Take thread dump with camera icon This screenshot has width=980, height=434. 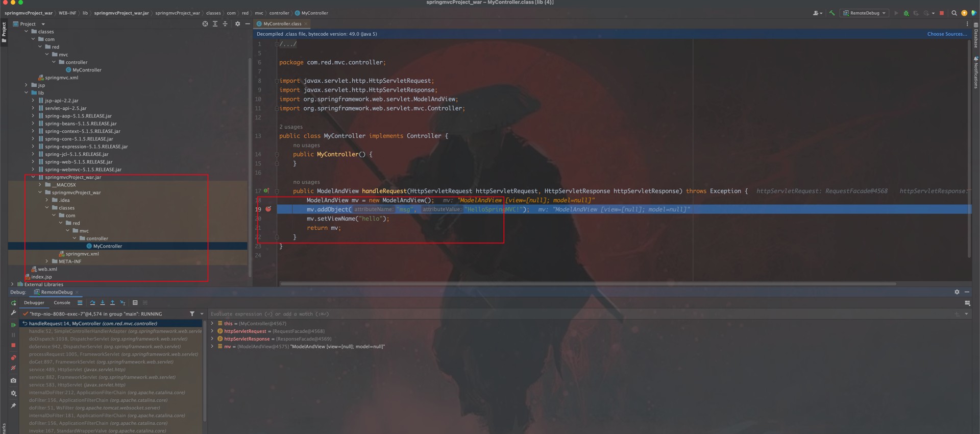13,380
